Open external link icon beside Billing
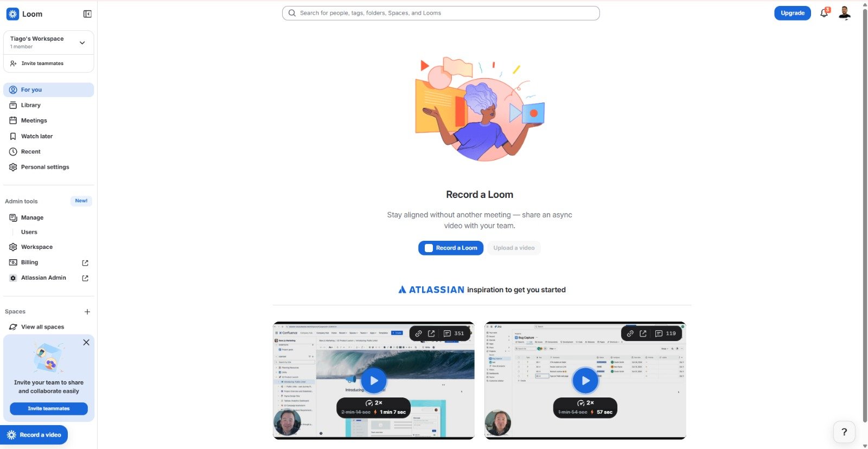Viewport: 868px width, 449px height. (x=85, y=263)
